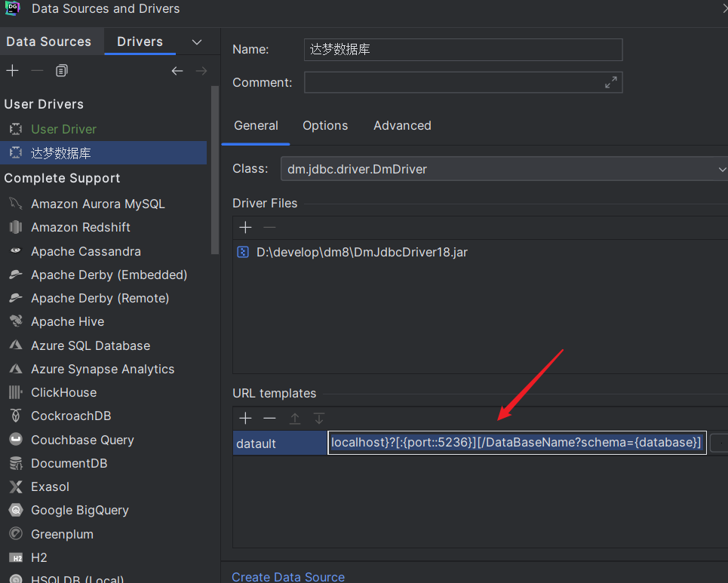Screen dimensions: 728x583
Task: Remove driver file with minus icon
Action: click(269, 228)
